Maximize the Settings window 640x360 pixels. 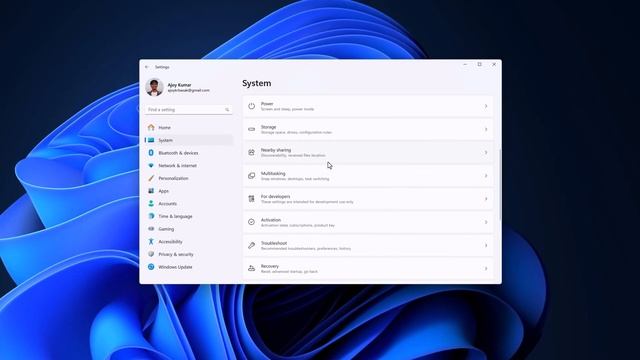[x=480, y=64]
